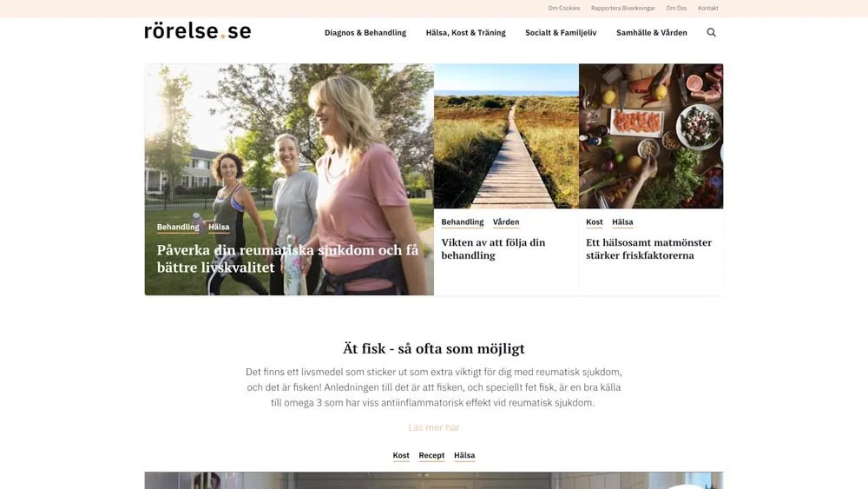Click the 'Ät fisk - så ofta som möjligt' heading
Image resolution: width=868 pixels, height=489 pixels.
434,348
